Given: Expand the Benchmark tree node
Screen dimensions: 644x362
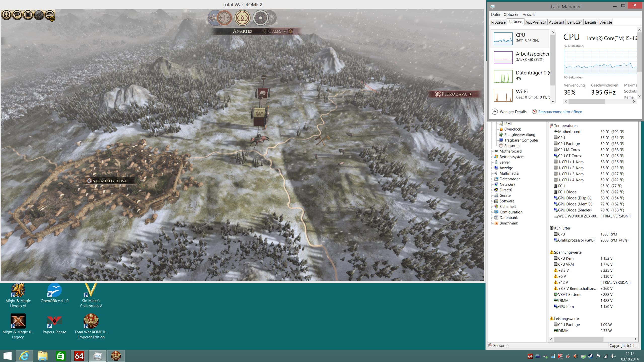Looking at the screenshot, I should [x=492, y=223].
